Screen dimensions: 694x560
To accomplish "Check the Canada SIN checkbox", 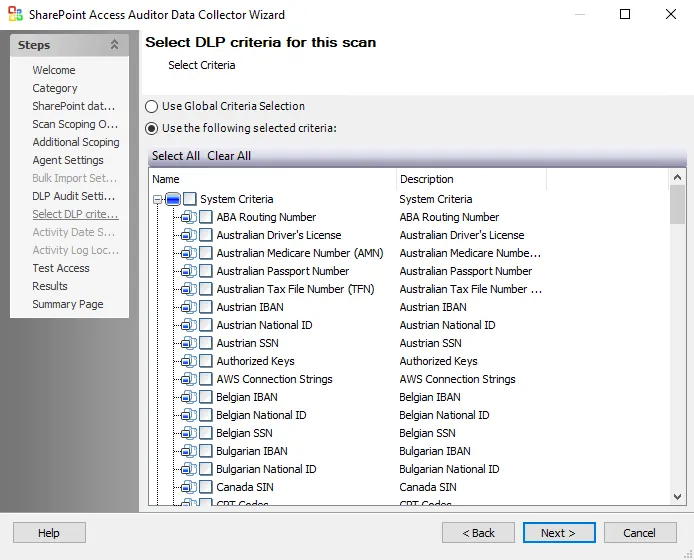I will click(x=205, y=487).
